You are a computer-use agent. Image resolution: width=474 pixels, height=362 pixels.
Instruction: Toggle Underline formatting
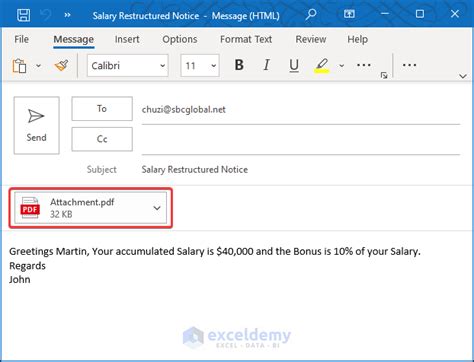(x=294, y=65)
